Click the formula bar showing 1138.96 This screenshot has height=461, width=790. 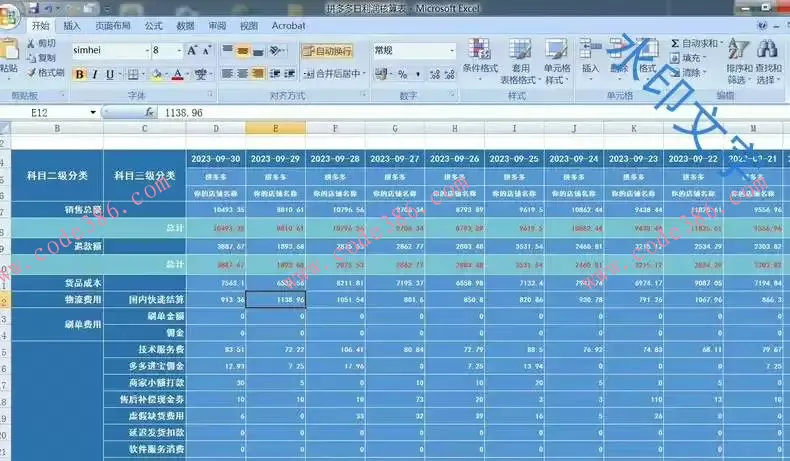pos(474,112)
